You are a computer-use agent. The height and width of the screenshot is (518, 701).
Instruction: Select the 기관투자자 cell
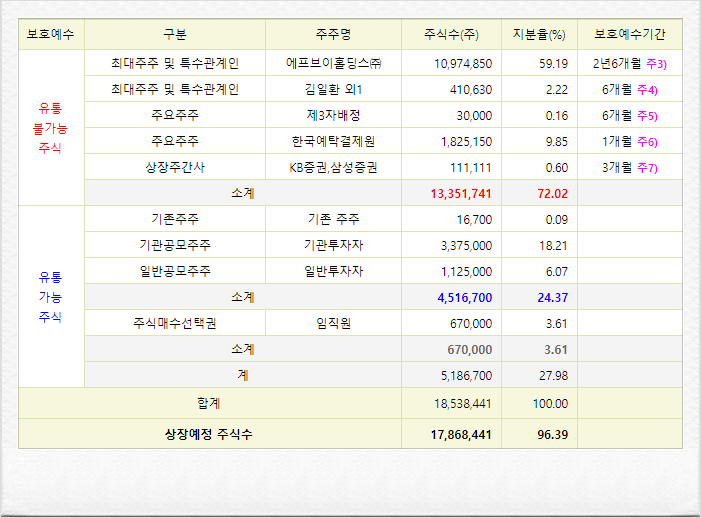coord(333,245)
